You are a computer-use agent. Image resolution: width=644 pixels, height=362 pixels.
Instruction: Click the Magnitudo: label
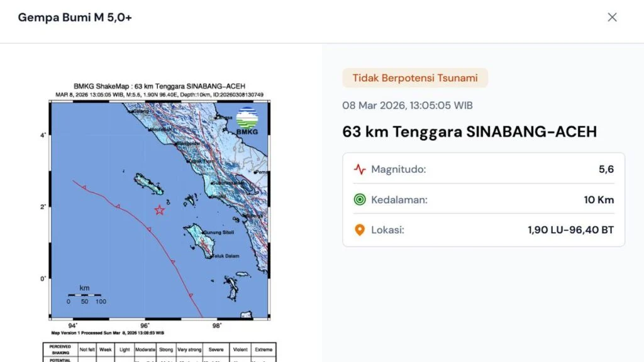(398, 169)
